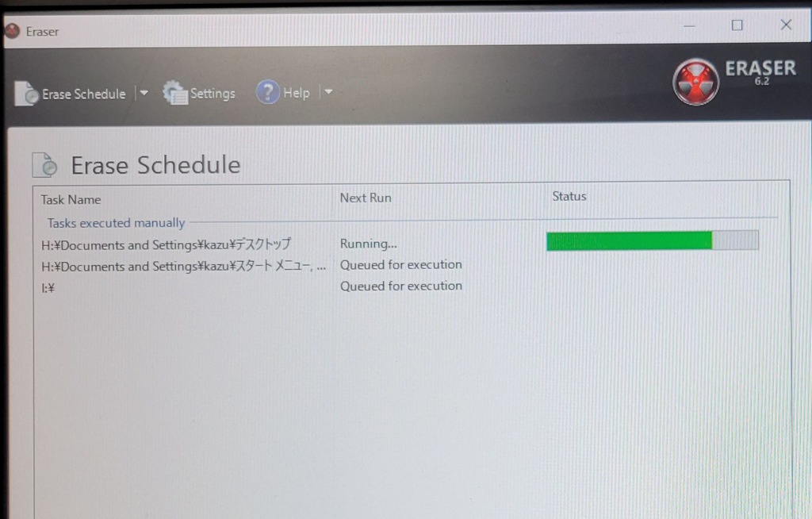The height and width of the screenshot is (519, 812).
Task: Click the document-clock icon beside the Erase Schedule heading
Action: point(45,165)
